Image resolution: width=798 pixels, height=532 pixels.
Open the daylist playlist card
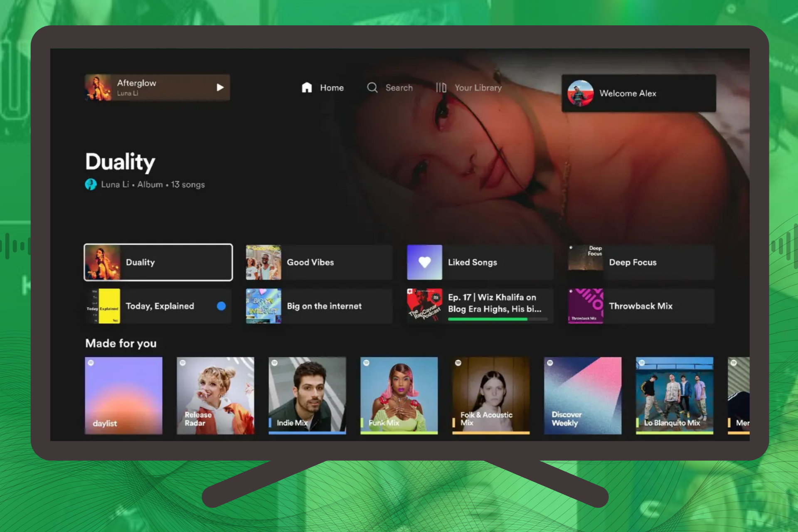(123, 396)
